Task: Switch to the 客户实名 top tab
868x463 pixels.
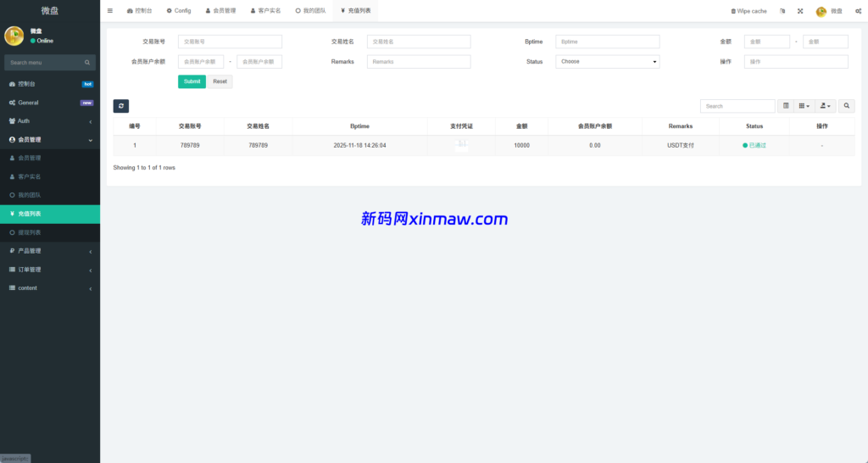Action: [265, 10]
